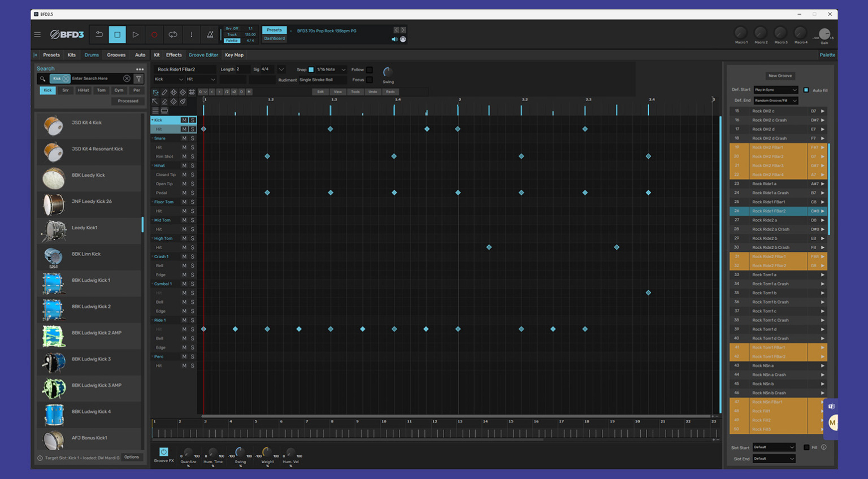Open the Slot Start 'Default' dropdown
868x479 pixels.
point(774,447)
